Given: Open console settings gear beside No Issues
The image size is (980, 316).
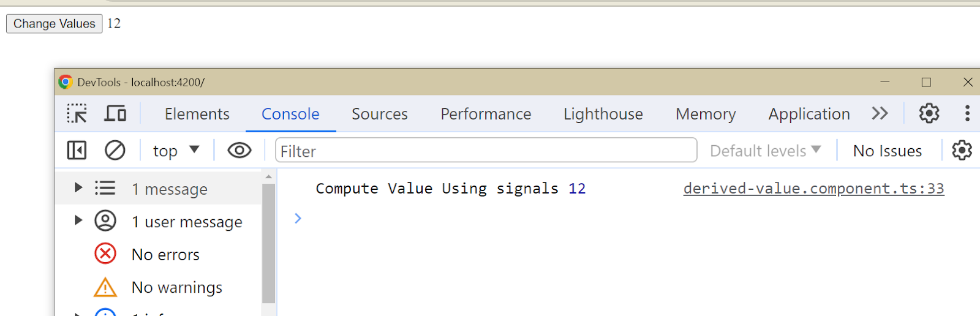Looking at the screenshot, I should (x=962, y=150).
